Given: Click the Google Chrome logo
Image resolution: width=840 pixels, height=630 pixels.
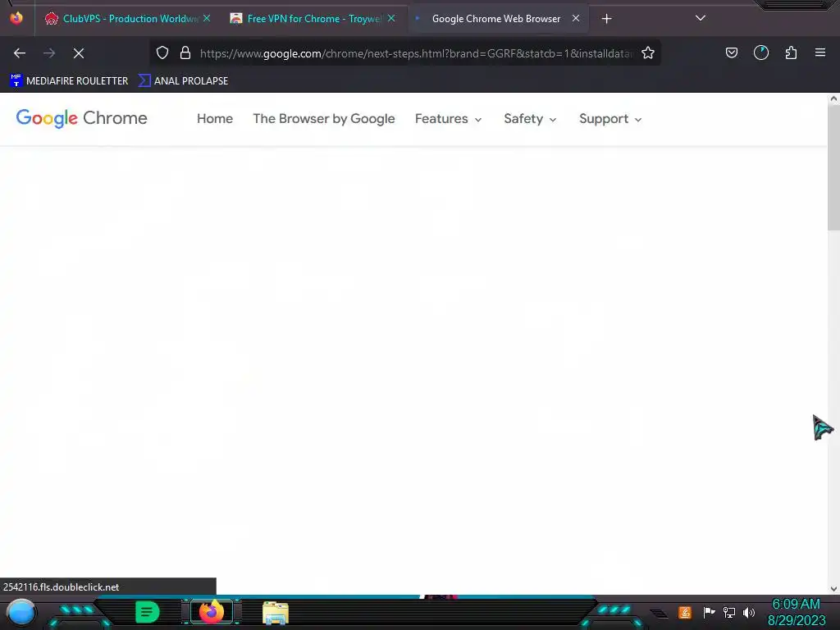Looking at the screenshot, I should 81,118.
